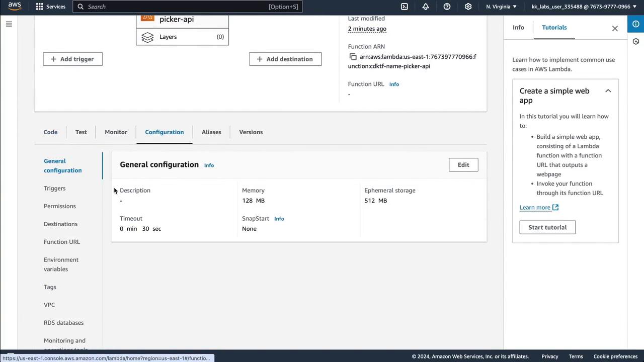
Task: Select the Configuration tab
Action: [165, 132]
